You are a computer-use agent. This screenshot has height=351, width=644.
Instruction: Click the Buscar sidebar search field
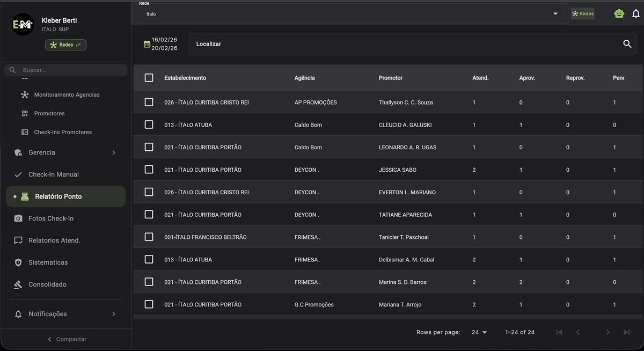coord(70,70)
